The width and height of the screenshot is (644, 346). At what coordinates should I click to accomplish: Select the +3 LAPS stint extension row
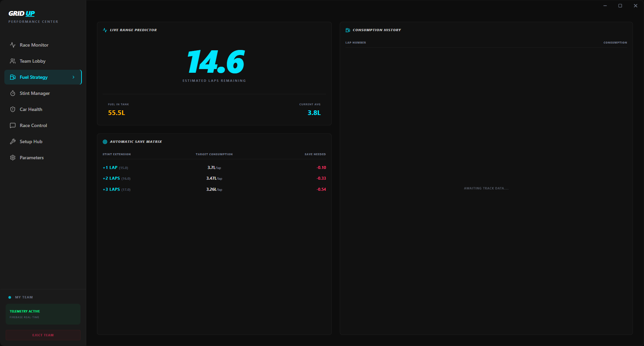pos(214,189)
